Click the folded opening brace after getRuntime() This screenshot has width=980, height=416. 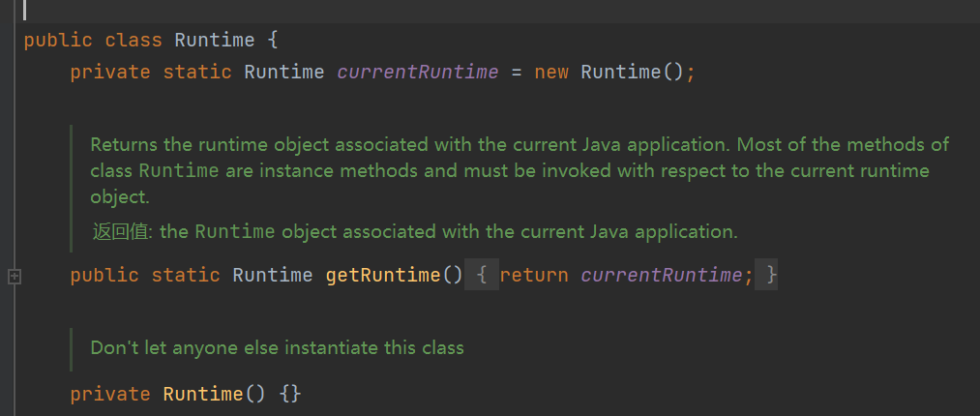(x=483, y=276)
